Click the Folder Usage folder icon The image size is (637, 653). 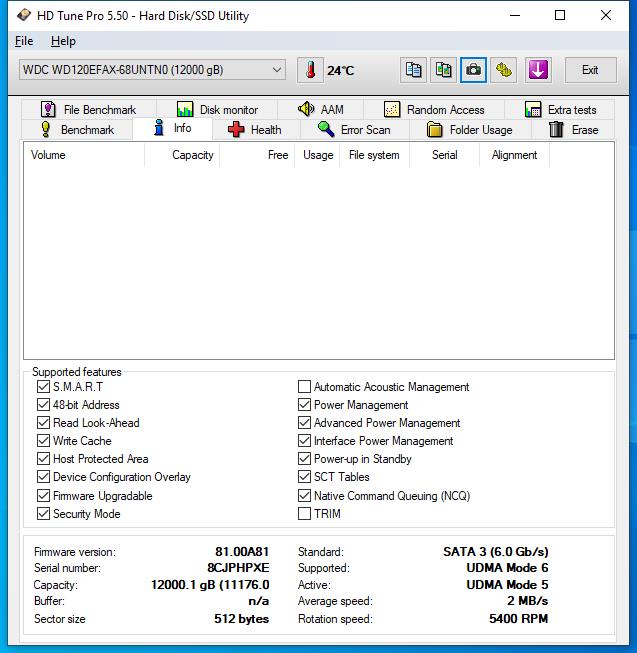point(435,129)
